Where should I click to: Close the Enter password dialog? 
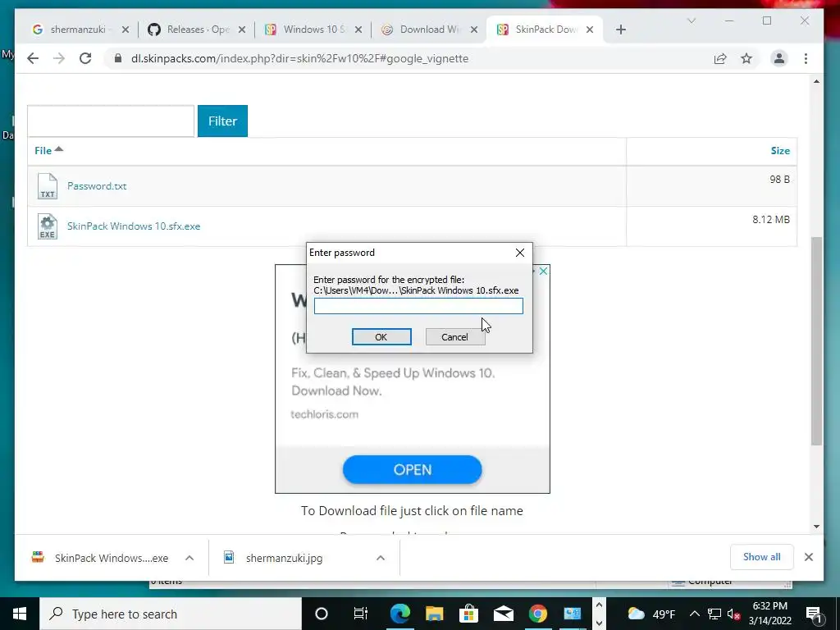519,253
